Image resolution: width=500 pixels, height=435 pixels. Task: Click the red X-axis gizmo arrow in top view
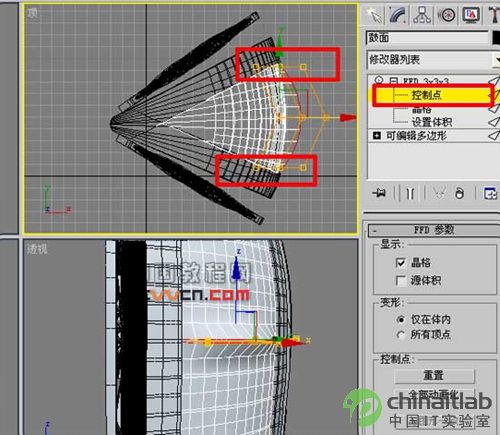click(x=348, y=117)
